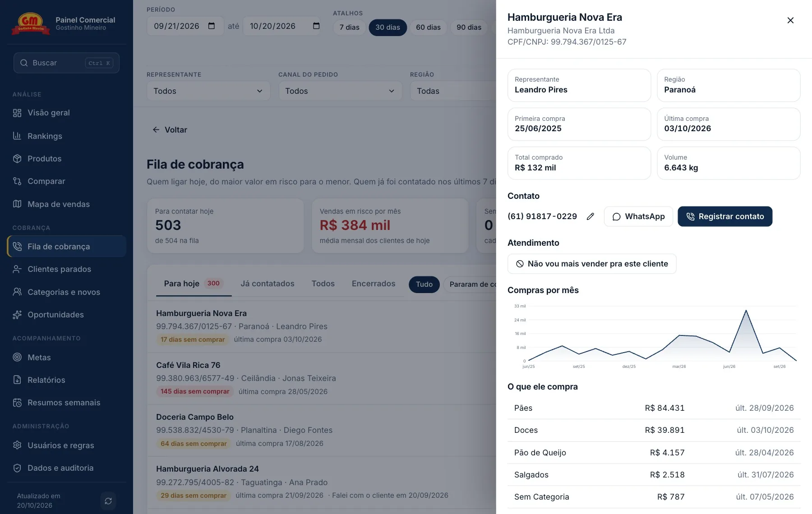Viewport: 812px width, 514px height.
Task: Select the 7 dias shortcut
Action: click(350, 28)
